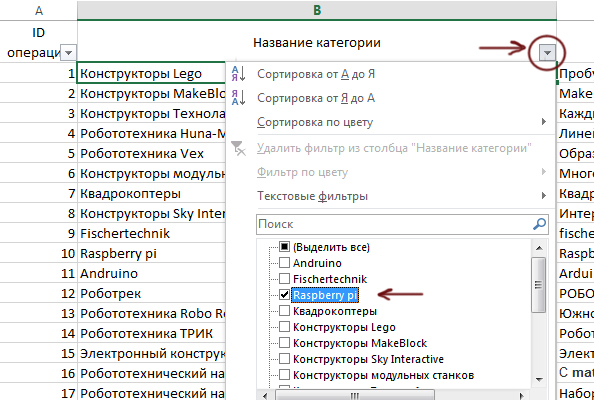Screen dimensions: 594x400
Task: Click the horizontal scrollbar thumb of filter list
Action: (x=355, y=396)
